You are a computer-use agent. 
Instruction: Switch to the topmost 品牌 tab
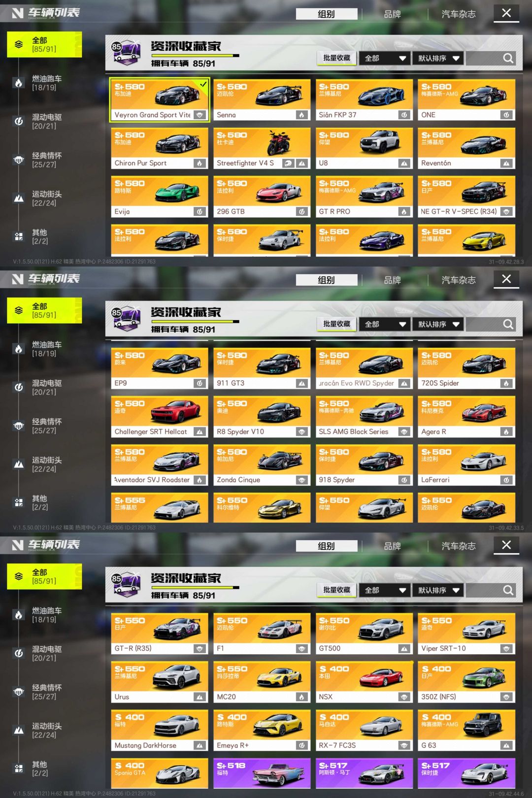392,14
